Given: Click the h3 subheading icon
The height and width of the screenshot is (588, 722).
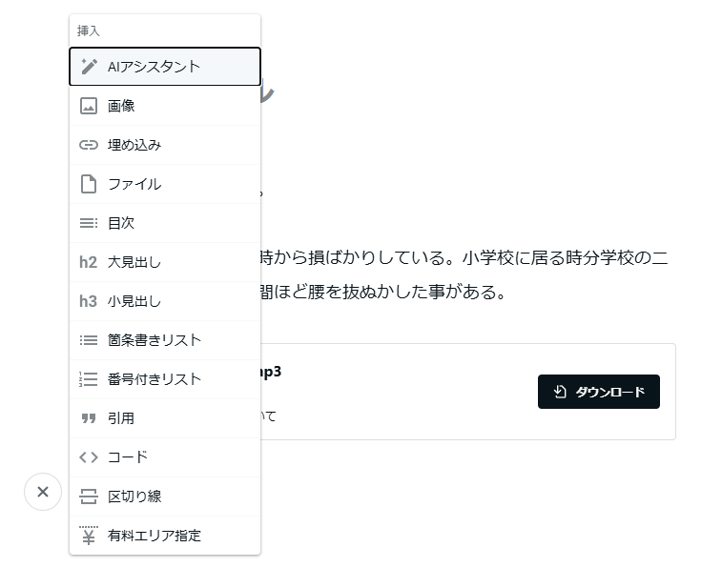Looking at the screenshot, I should (89, 301).
